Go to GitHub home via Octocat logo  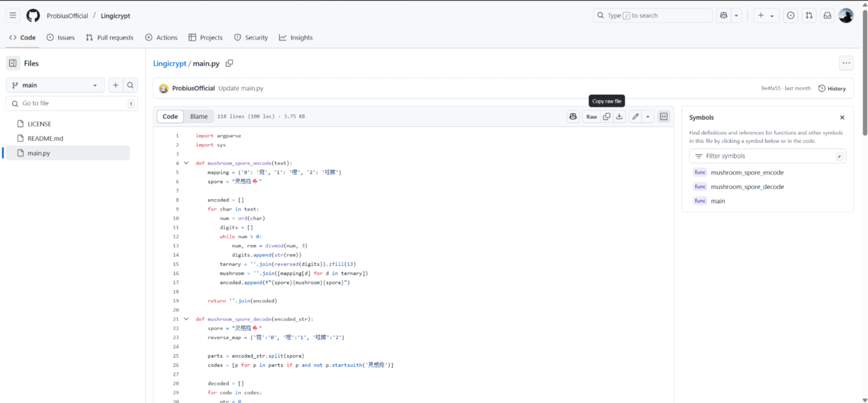[x=33, y=15]
